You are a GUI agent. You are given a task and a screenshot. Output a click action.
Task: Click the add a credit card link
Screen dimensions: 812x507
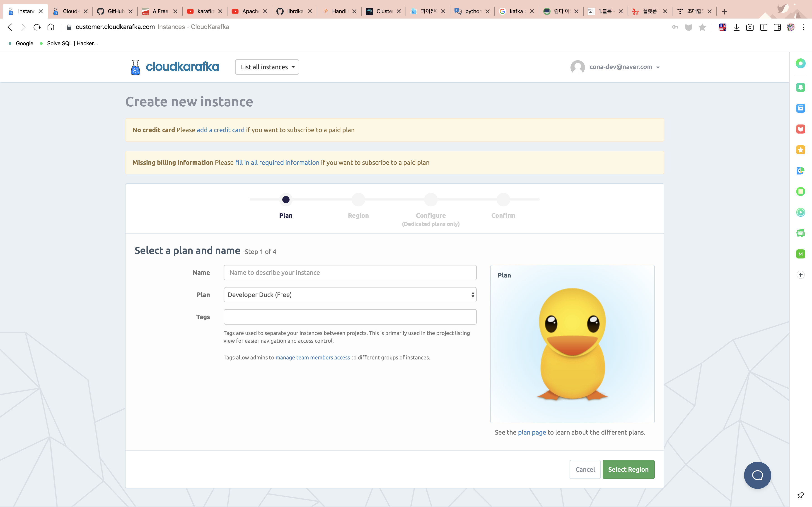click(x=220, y=130)
